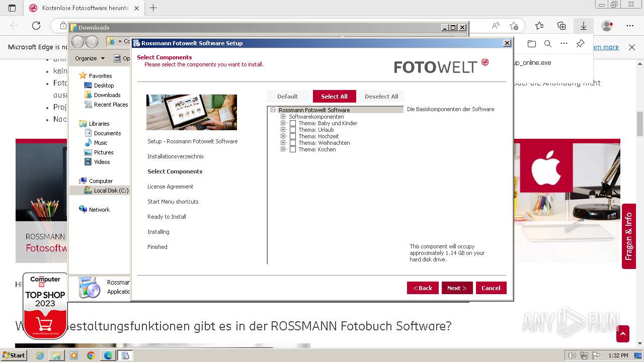644x362 pixels.
Task: Click the Edge Downloads toolbar icon
Action: (x=584, y=26)
